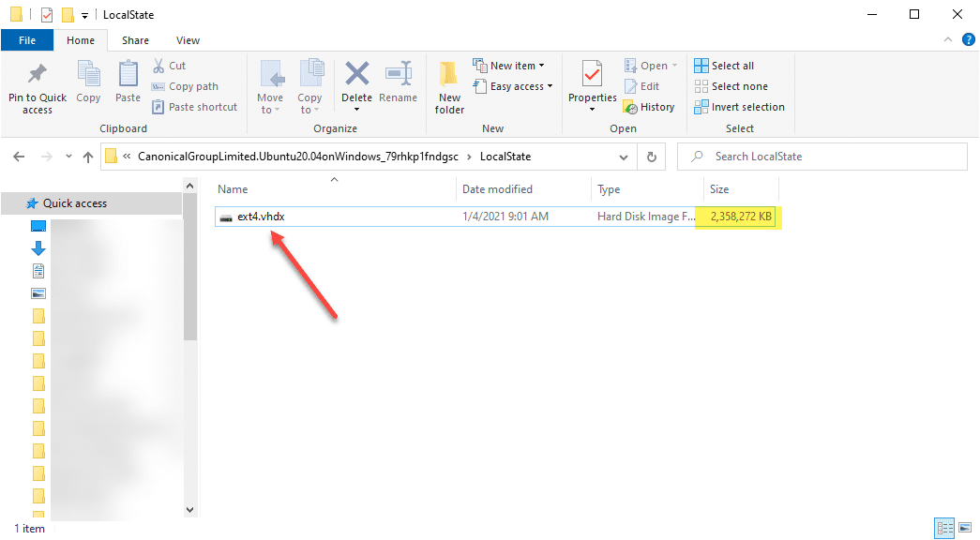Go up one folder level
Image resolution: width=980 pixels, height=540 pixels.
87,157
